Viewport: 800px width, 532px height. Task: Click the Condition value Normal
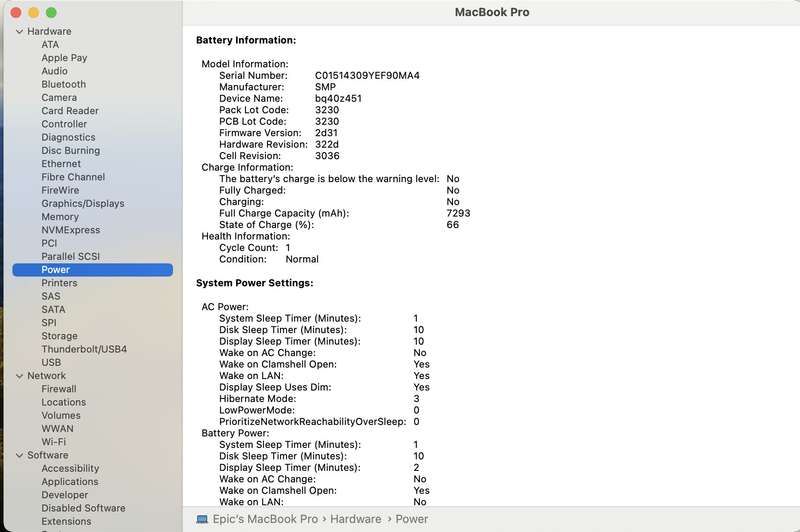coord(302,260)
